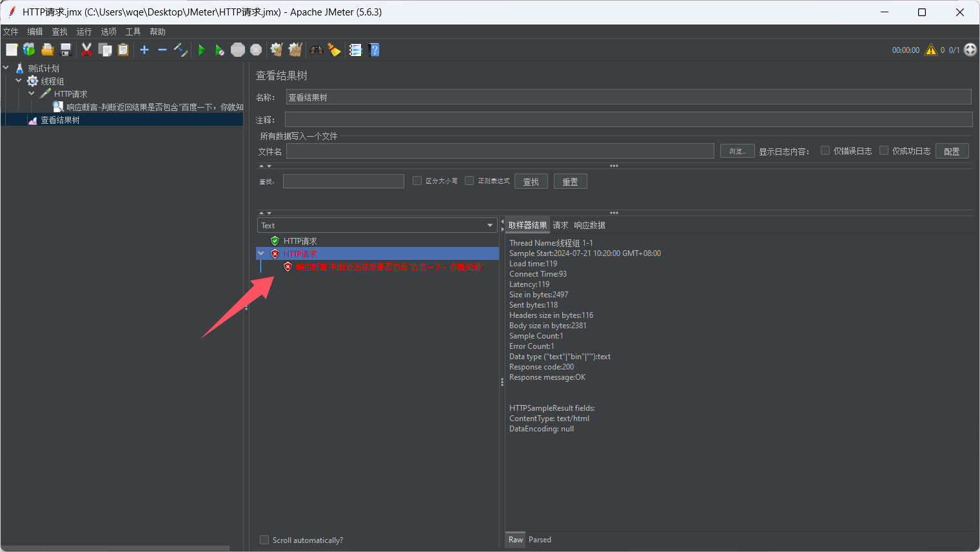
Task: Open the 查找 menu
Action: pyautogui.click(x=60, y=32)
